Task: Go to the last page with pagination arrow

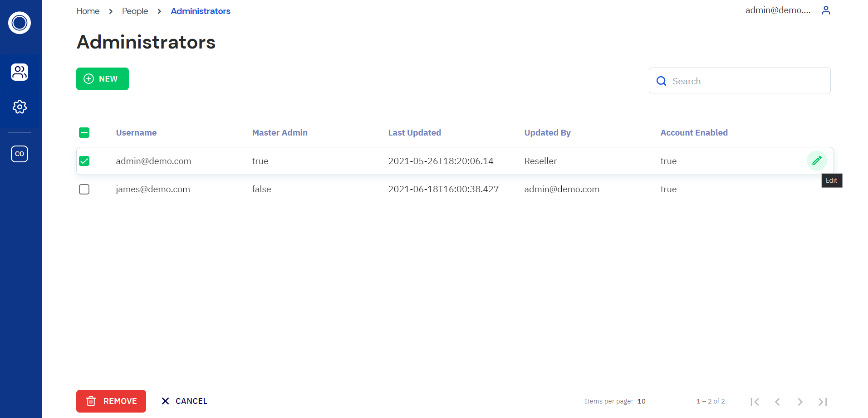Action: point(822,402)
